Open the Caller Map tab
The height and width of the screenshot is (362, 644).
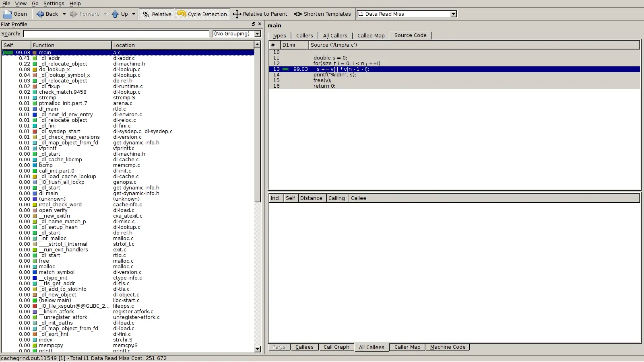point(407,347)
